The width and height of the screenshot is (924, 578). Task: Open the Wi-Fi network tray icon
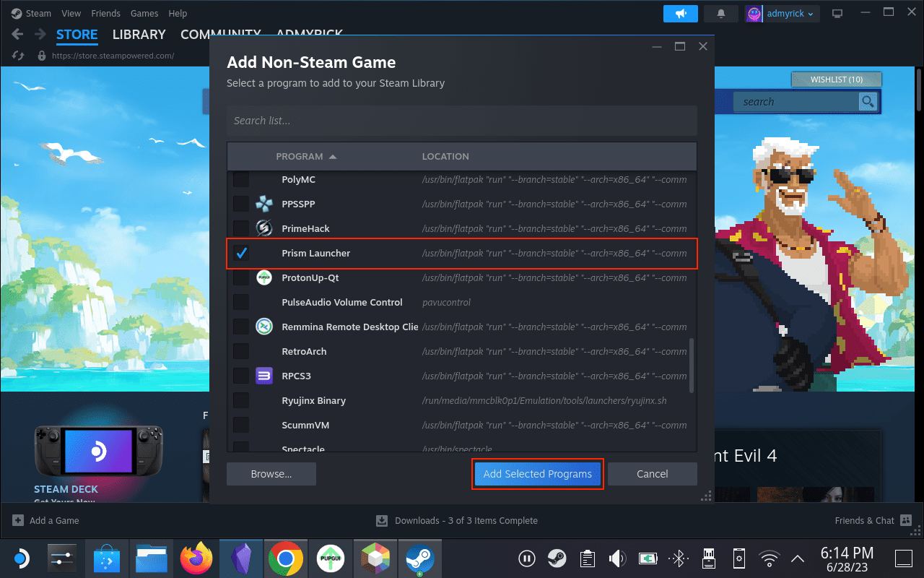click(770, 558)
